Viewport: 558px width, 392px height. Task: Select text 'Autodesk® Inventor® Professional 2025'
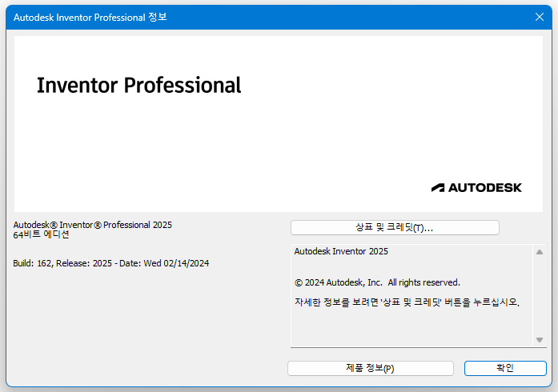coord(93,225)
